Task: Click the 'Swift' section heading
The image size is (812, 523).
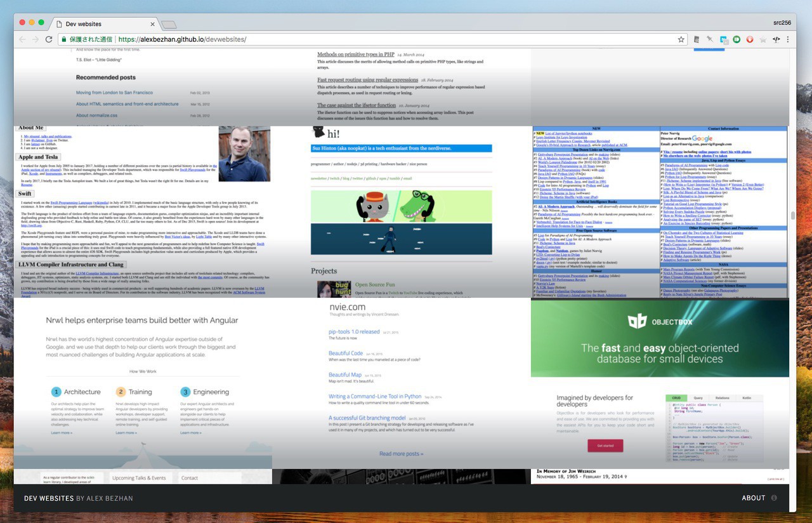Action: (25, 194)
